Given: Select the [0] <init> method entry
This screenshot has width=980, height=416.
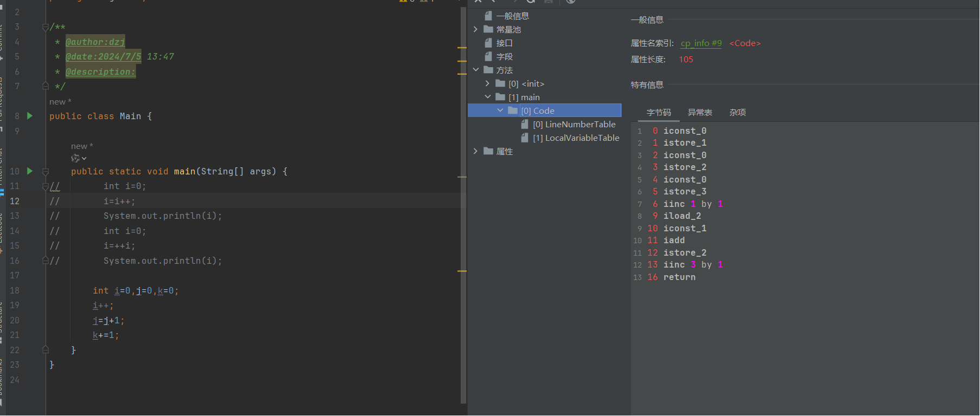Looking at the screenshot, I should click(526, 83).
